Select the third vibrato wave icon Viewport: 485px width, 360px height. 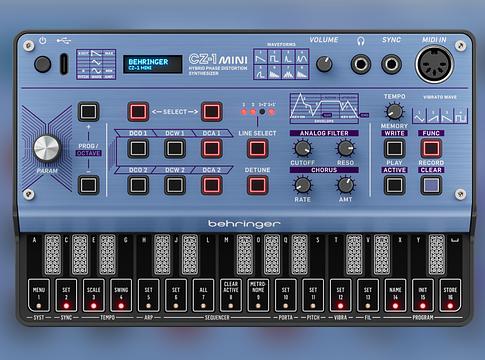447,116
